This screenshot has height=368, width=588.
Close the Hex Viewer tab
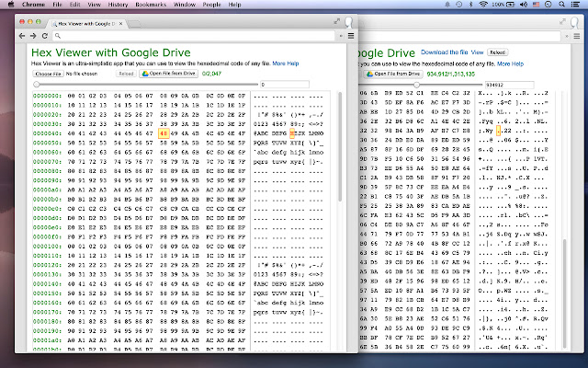(x=120, y=24)
